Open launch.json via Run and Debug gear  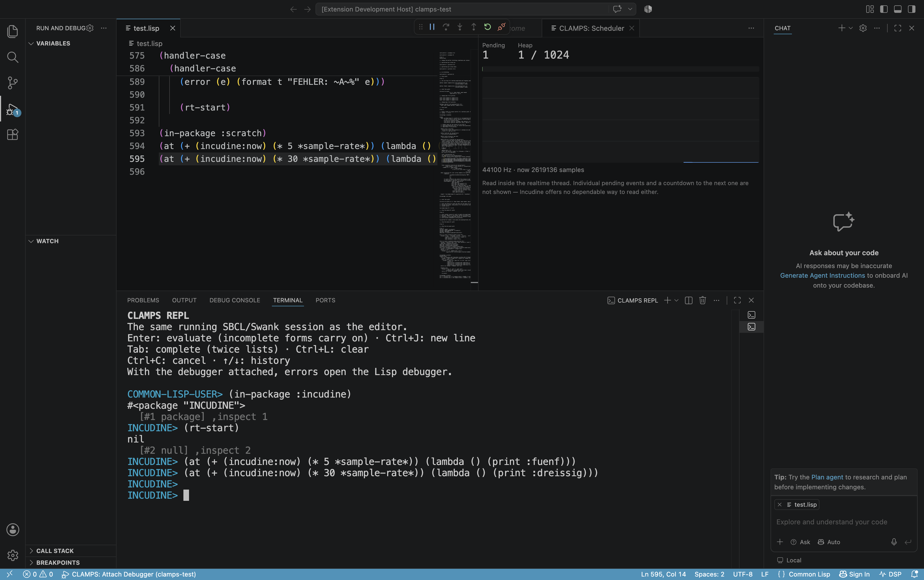coord(90,28)
